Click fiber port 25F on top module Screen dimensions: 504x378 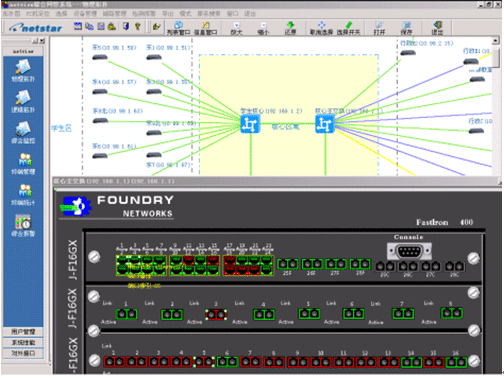pyautogui.click(x=287, y=264)
